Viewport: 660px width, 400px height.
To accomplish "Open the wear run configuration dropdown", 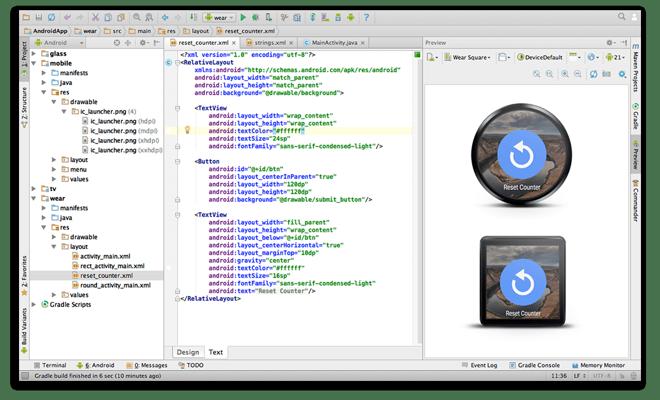I will 219,18.
